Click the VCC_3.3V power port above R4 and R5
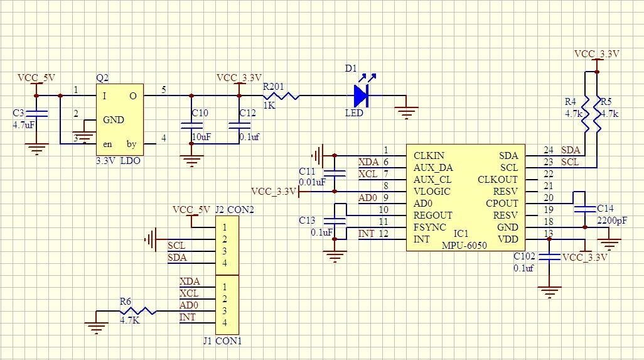 click(597, 54)
